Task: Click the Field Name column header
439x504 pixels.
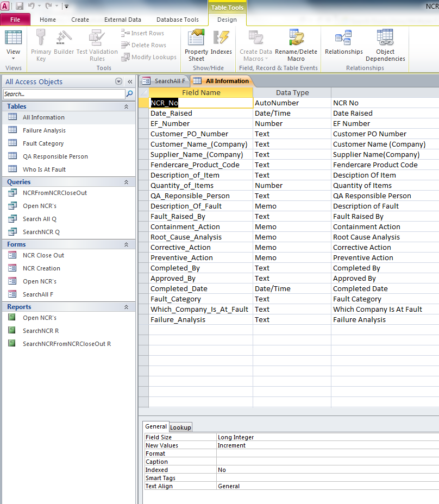Action: (x=200, y=92)
